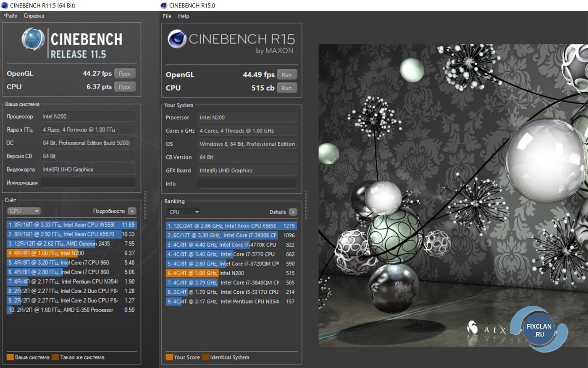The image size is (588, 368).
Task: Select Intel Core i7 CPU 860 row
Action: tap(71, 272)
